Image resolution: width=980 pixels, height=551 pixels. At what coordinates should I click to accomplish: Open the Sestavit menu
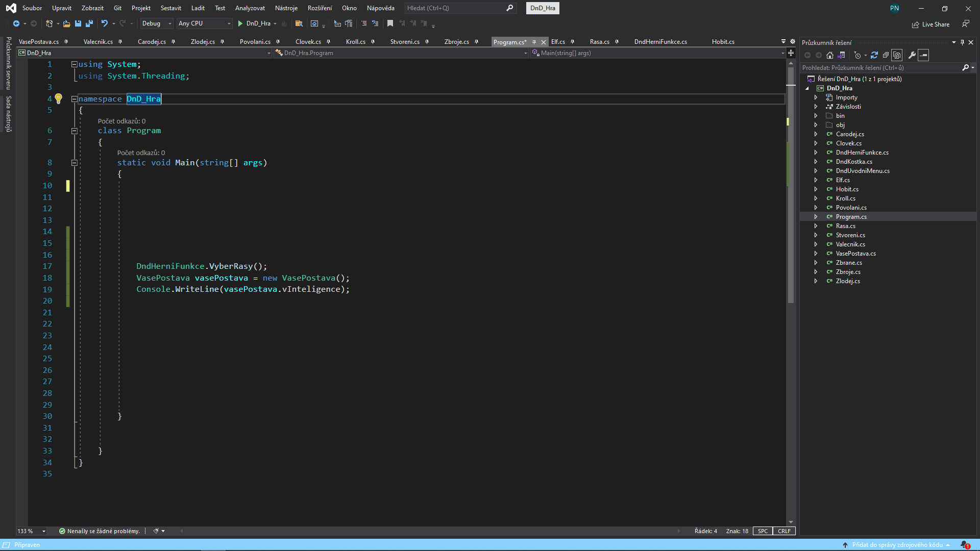[170, 8]
